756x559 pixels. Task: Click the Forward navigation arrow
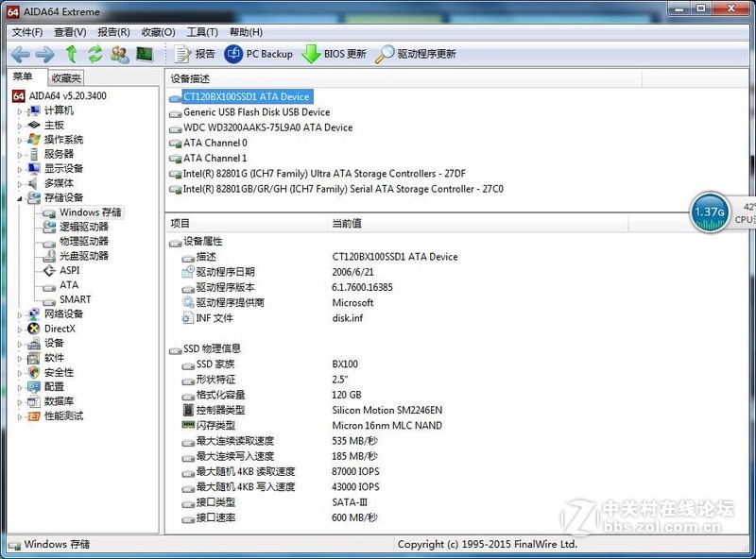(44, 55)
